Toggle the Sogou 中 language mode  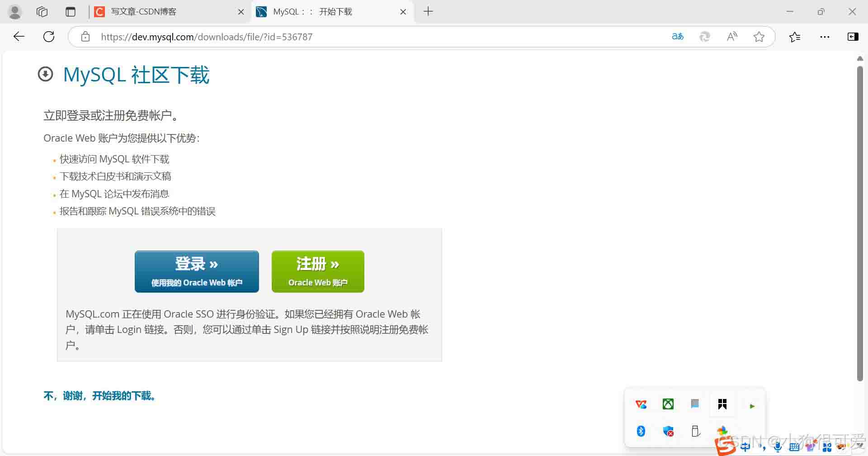point(745,447)
